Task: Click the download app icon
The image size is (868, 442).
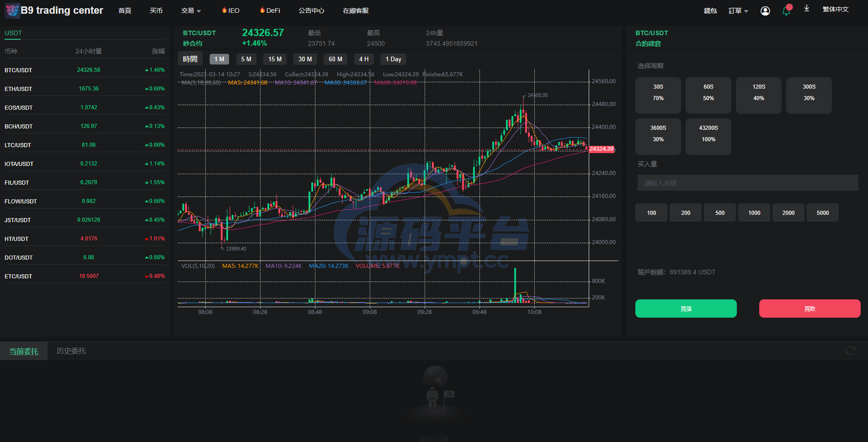Action: (x=807, y=9)
